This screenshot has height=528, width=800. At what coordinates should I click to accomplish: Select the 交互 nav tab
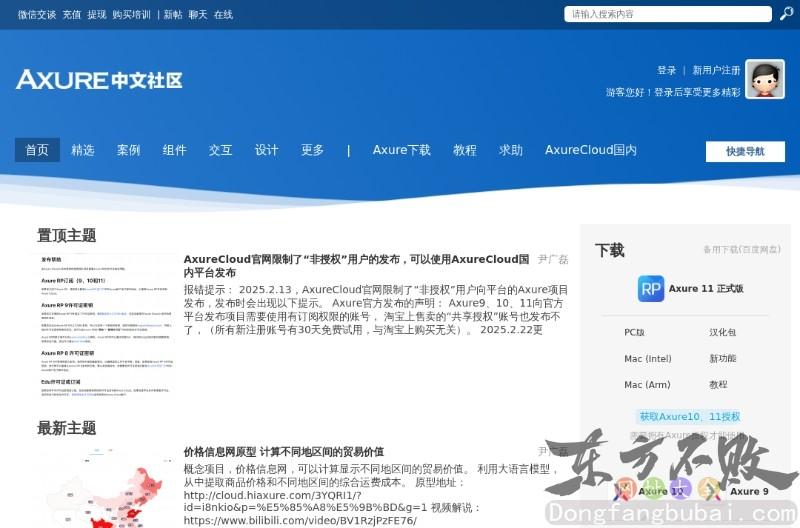point(220,150)
